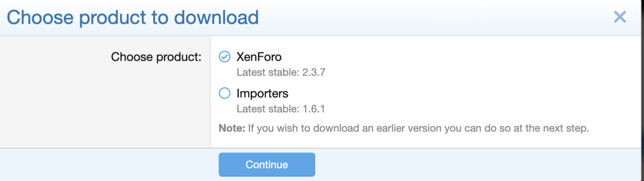Screen dimensions: 644x181
Task: Click the "Choose product:" field label
Action: (156, 57)
